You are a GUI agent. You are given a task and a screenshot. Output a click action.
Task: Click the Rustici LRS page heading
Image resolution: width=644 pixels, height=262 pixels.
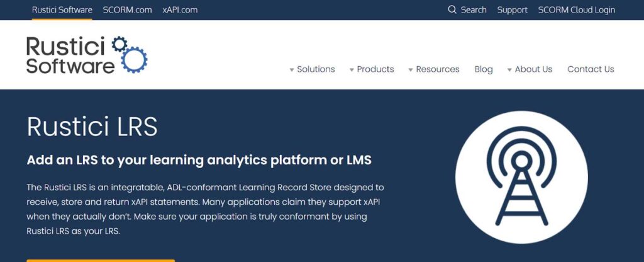92,126
